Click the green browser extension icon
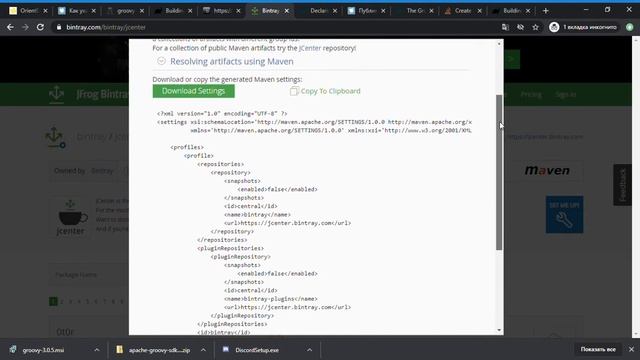The image size is (640, 360). coord(630,27)
